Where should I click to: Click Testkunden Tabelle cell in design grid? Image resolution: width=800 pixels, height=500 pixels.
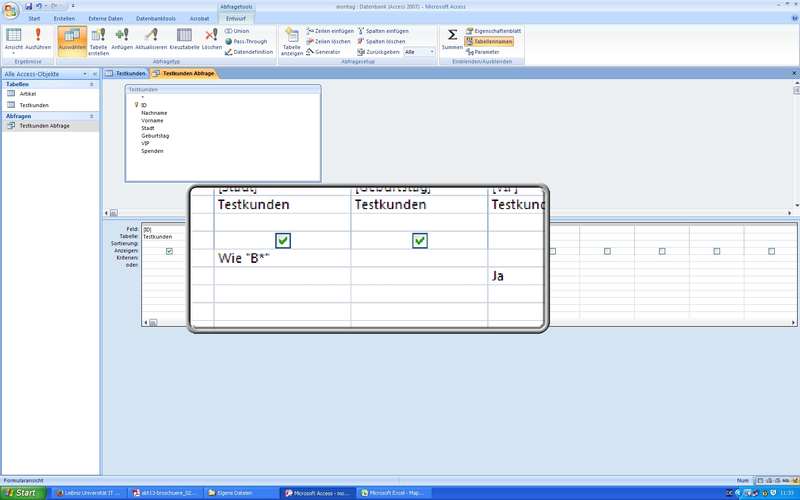click(165, 237)
